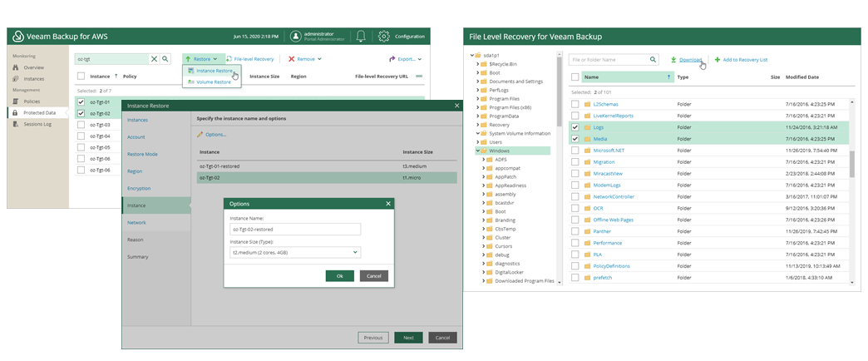Click the Sessions Log icon
Image resolution: width=868 pixels, height=361 pixels.
click(x=16, y=124)
